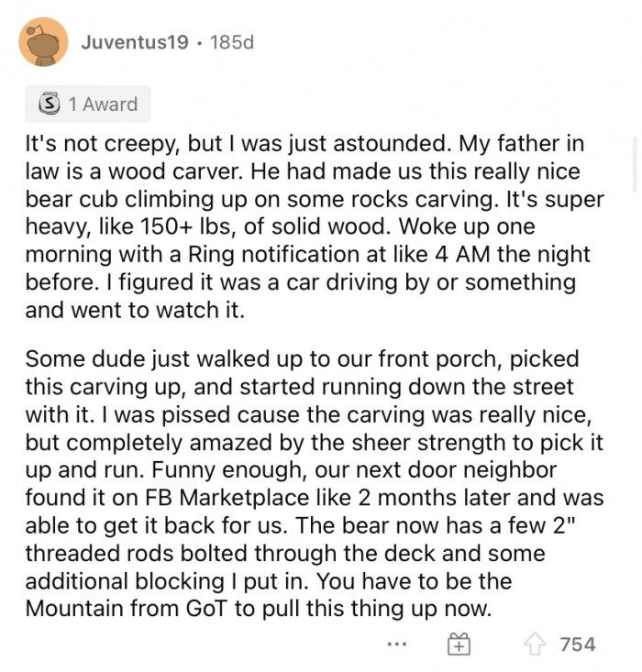The height and width of the screenshot is (672, 642).
Task: Open Juventus19's avatar profile picture
Action: (43, 42)
